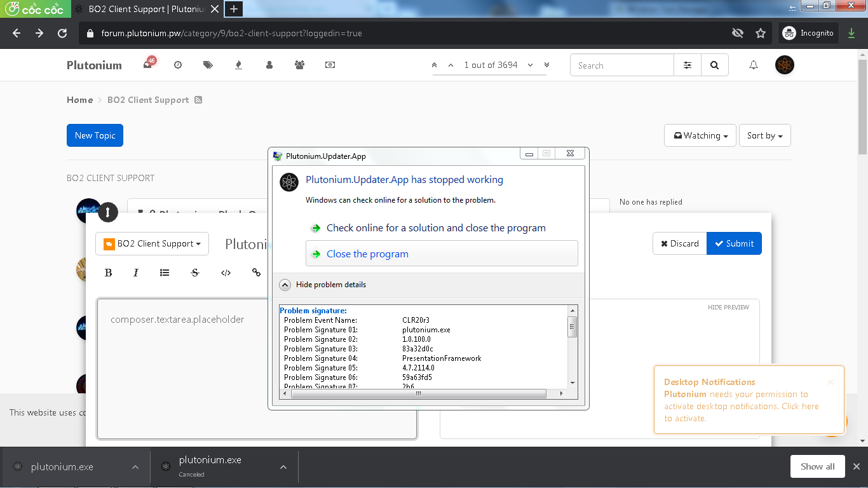Image resolution: width=868 pixels, height=488 pixels.
Task: Expand options for canceled plutonium.exe download
Action: pos(283,467)
